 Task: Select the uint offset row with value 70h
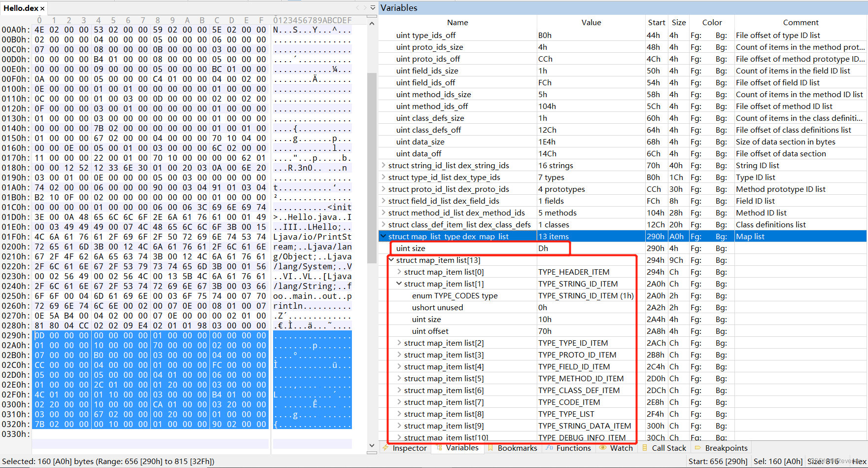point(623,331)
